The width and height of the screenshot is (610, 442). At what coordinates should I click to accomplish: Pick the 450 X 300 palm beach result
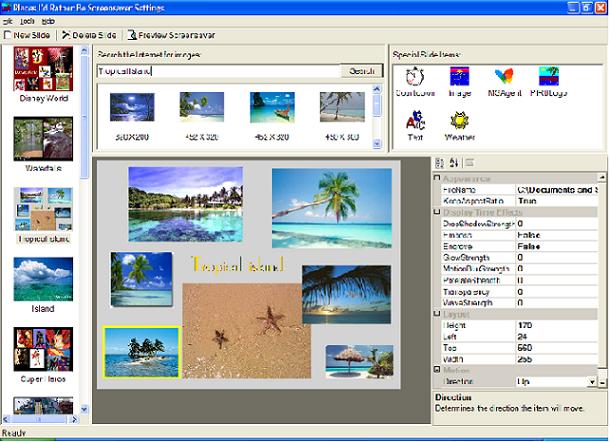(x=342, y=107)
